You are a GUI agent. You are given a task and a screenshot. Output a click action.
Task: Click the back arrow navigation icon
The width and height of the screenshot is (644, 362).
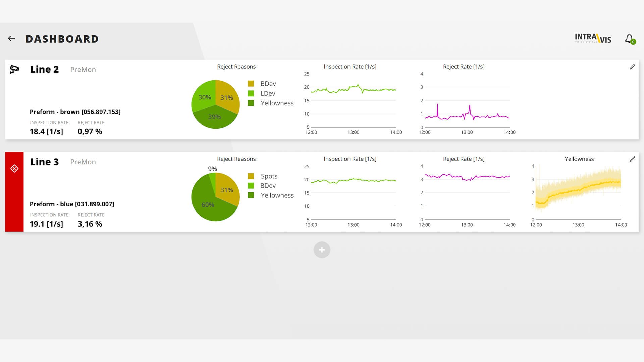(11, 38)
